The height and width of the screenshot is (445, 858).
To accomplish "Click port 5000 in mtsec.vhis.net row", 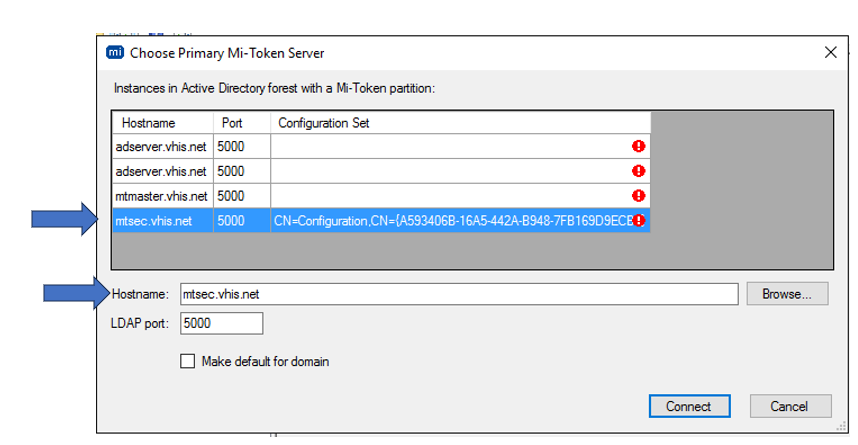I will 242,221.
